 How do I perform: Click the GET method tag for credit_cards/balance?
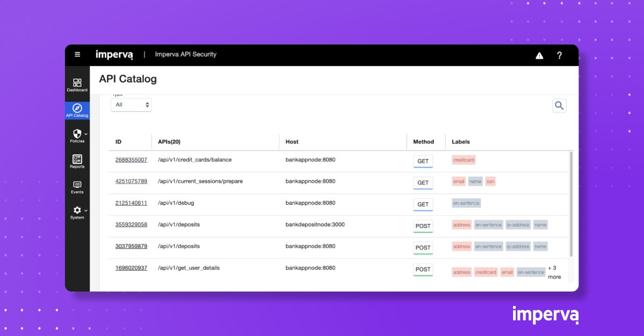423,161
